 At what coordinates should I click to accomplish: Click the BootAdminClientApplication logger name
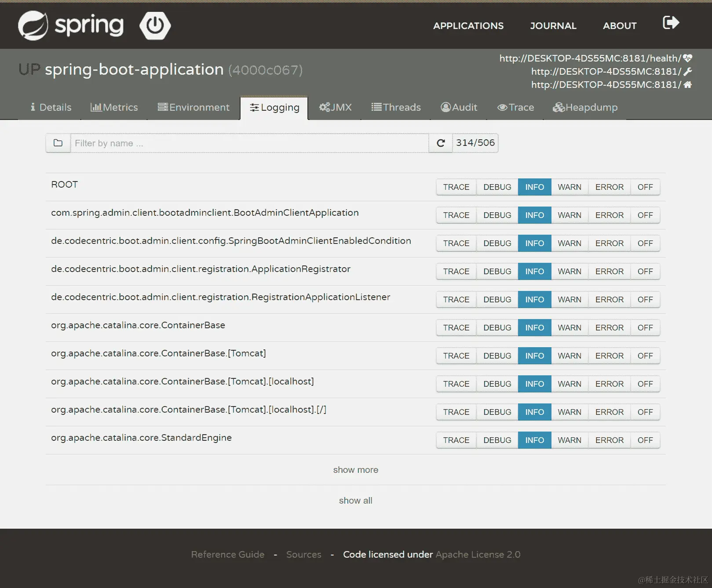(x=205, y=213)
